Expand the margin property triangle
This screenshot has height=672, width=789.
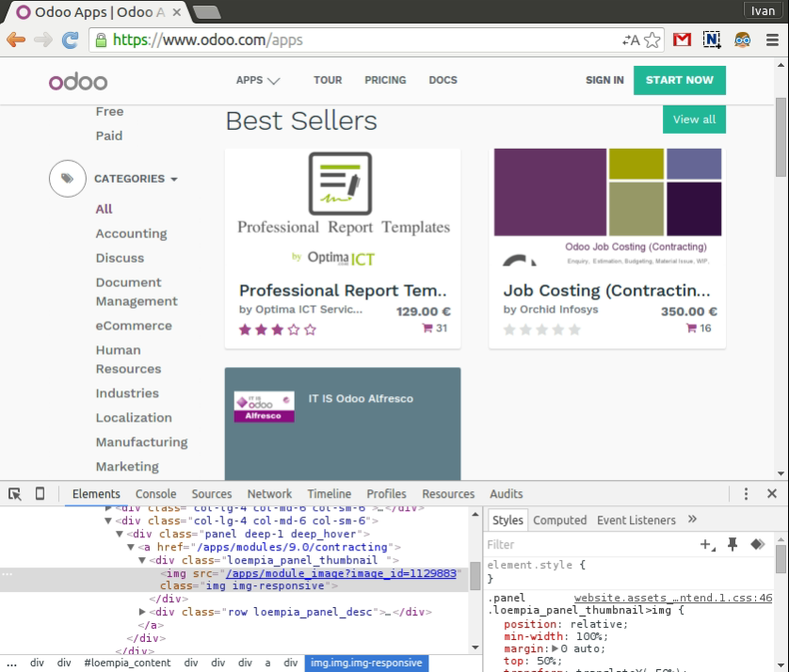tap(555, 648)
